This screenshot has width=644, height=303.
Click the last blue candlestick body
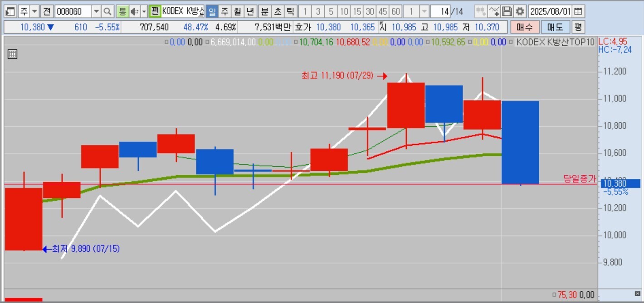pyautogui.click(x=520, y=142)
